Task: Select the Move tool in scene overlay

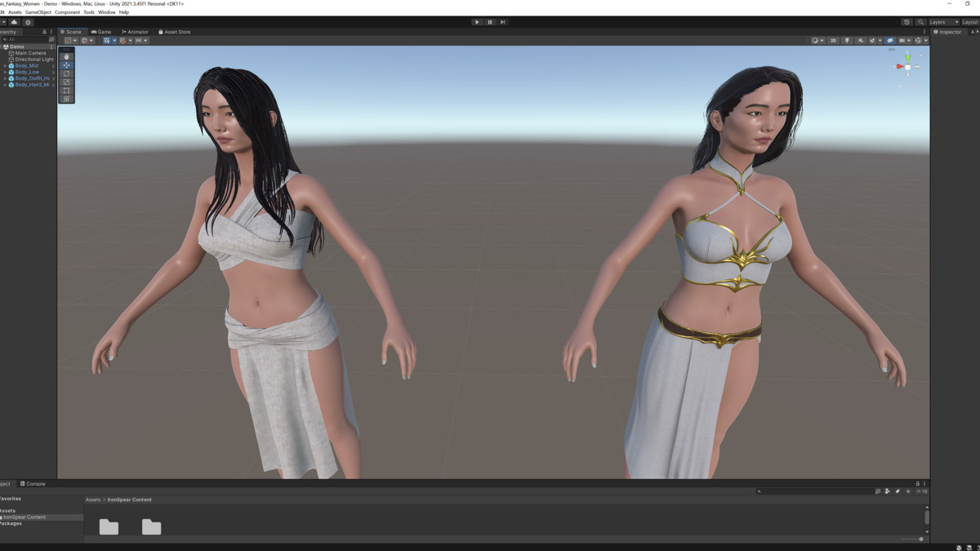Action: (67, 64)
